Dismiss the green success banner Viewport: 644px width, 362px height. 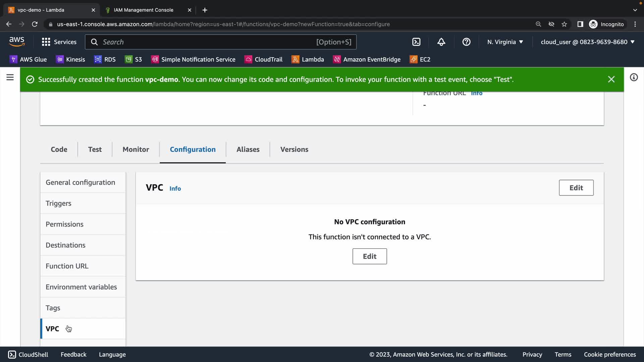[x=611, y=79]
